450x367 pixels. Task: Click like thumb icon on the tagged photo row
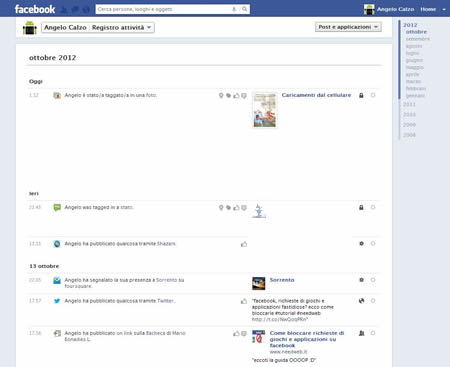[236, 96]
